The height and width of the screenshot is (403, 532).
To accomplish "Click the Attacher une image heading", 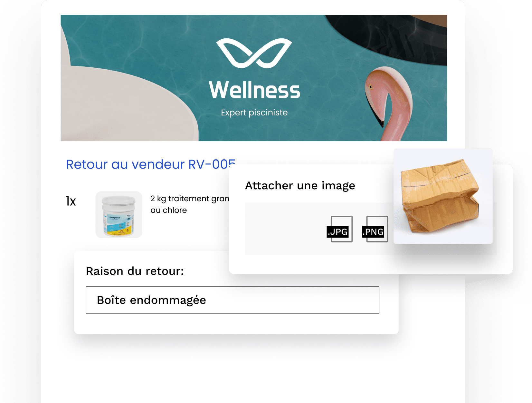I will click(300, 186).
